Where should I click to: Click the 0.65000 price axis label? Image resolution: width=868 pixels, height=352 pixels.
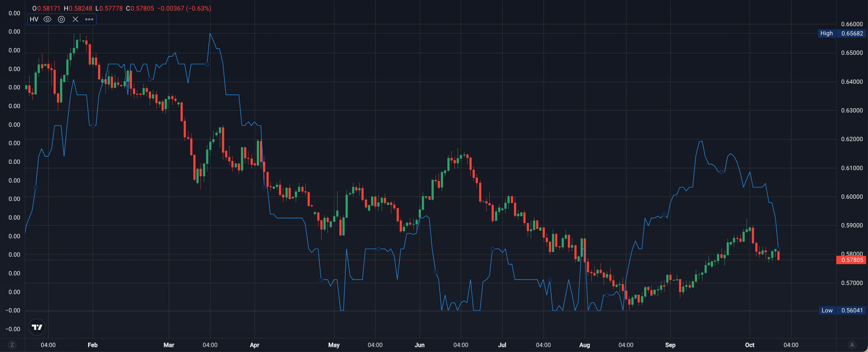(851, 53)
